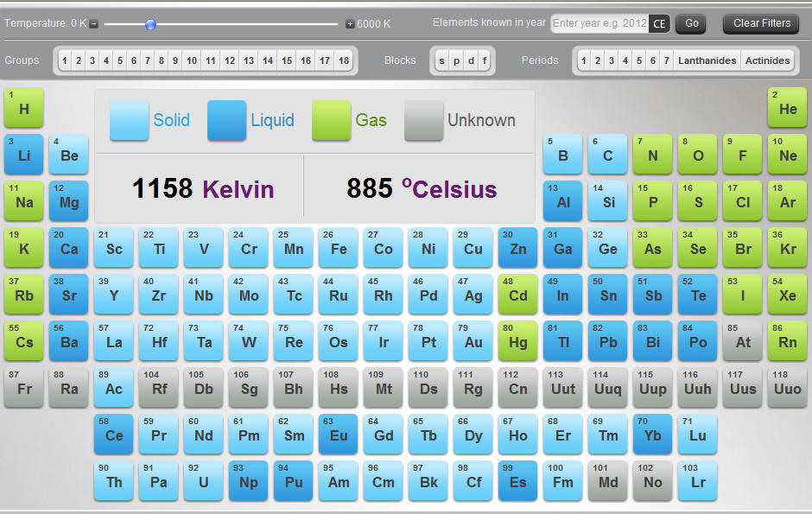Click the Gas legend swatch
This screenshot has height=514, width=812.
pos(332,120)
